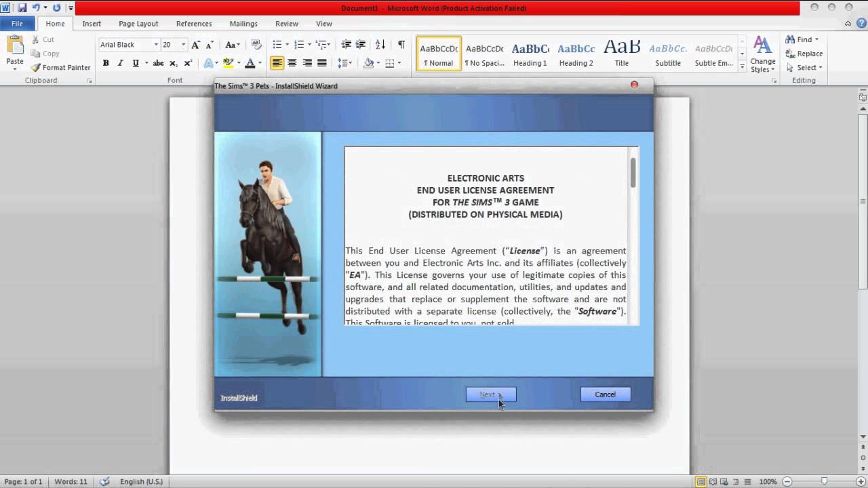Expand the numbering list dropdown
This screenshot has width=868, height=488.
coord(310,45)
